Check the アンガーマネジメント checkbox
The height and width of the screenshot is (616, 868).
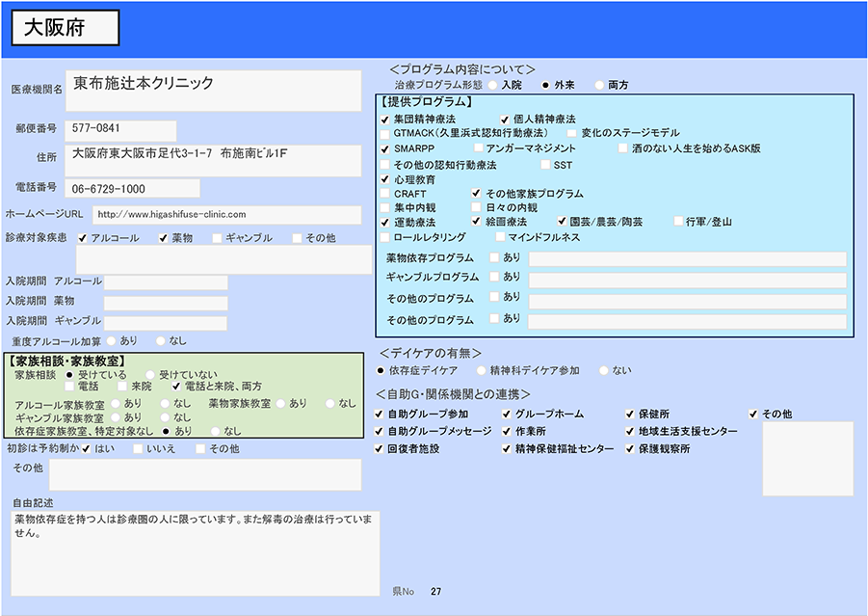479,149
